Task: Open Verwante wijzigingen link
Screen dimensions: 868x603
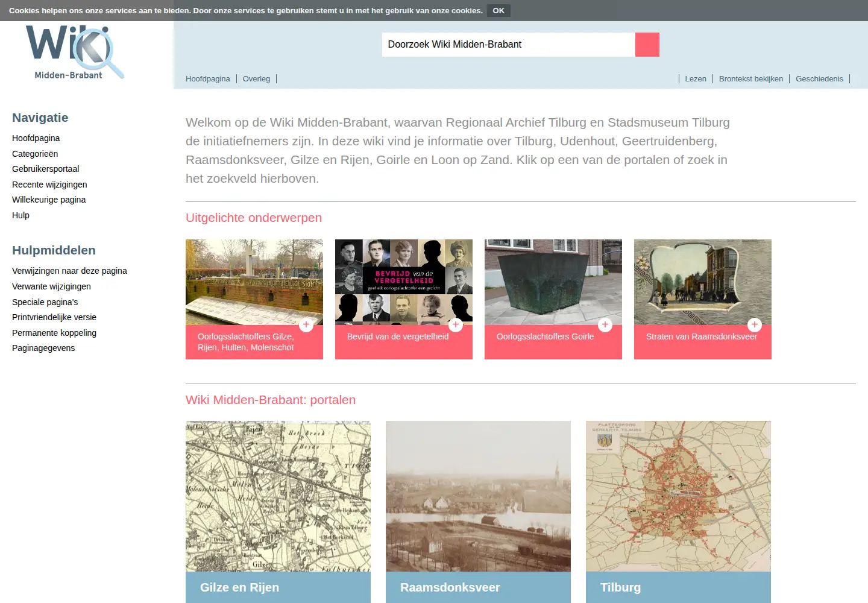Action: point(51,286)
